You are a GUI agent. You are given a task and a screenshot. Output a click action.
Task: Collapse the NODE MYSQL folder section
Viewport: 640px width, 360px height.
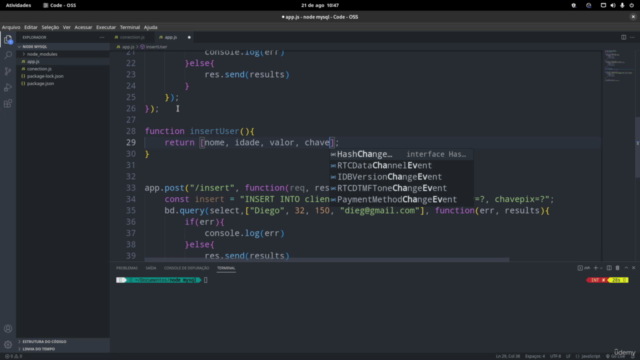coord(63,47)
